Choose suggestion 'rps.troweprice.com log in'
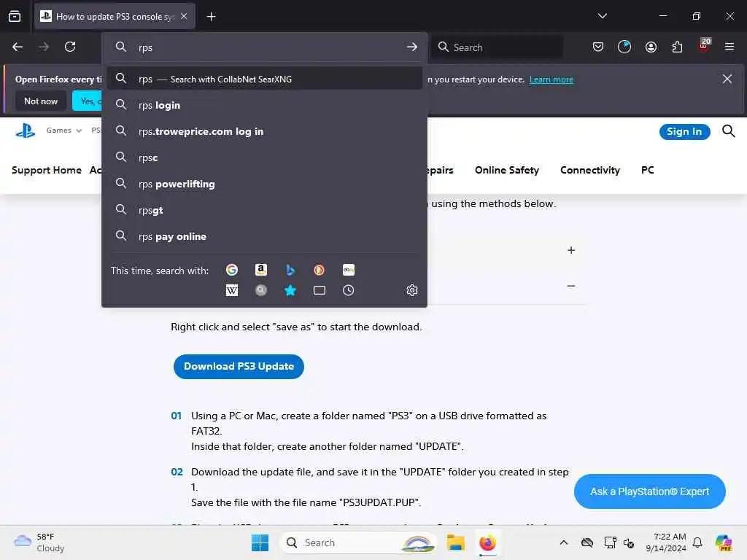The image size is (747, 560). (264, 131)
